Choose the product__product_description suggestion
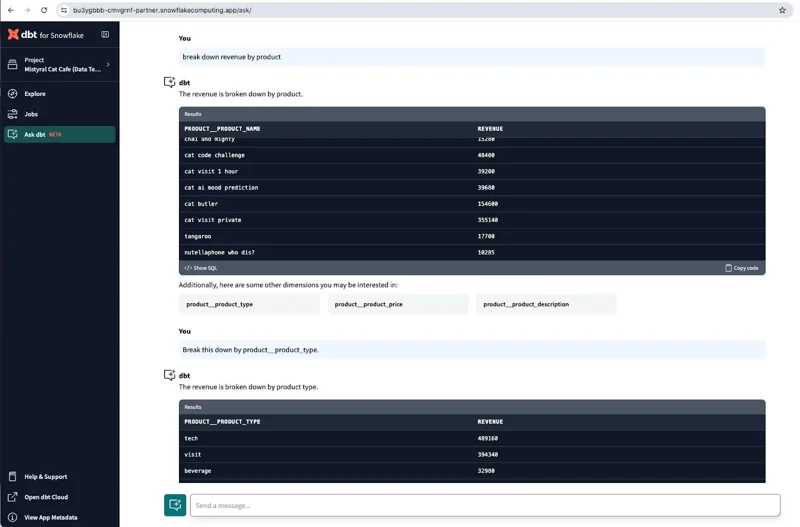800x527 pixels. pyautogui.click(x=546, y=304)
